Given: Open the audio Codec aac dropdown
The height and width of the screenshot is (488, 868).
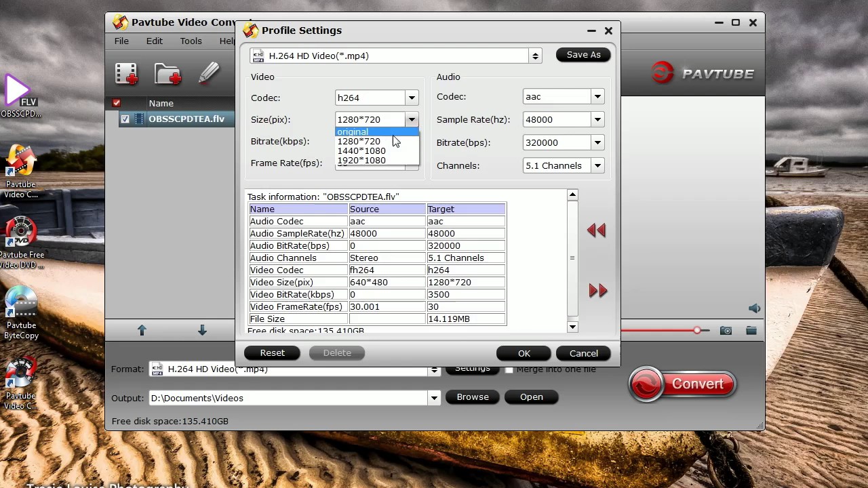Looking at the screenshot, I should click(597, 97).
